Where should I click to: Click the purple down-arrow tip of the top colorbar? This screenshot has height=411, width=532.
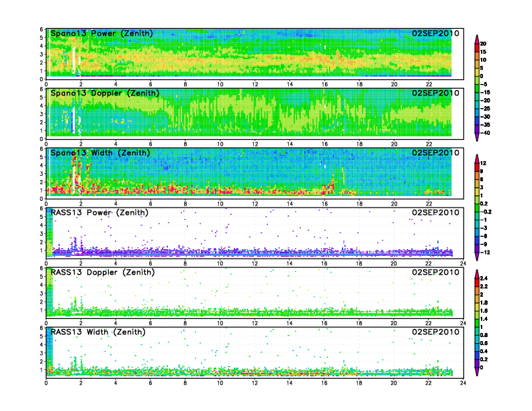pos(477,138)
